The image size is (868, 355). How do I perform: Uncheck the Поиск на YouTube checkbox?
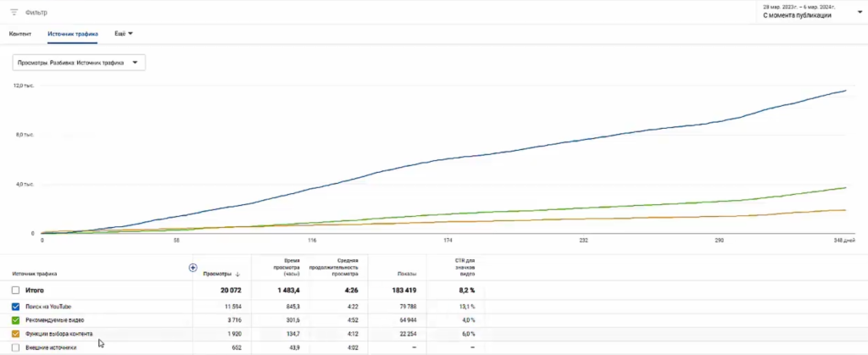[x=16, y=306]
